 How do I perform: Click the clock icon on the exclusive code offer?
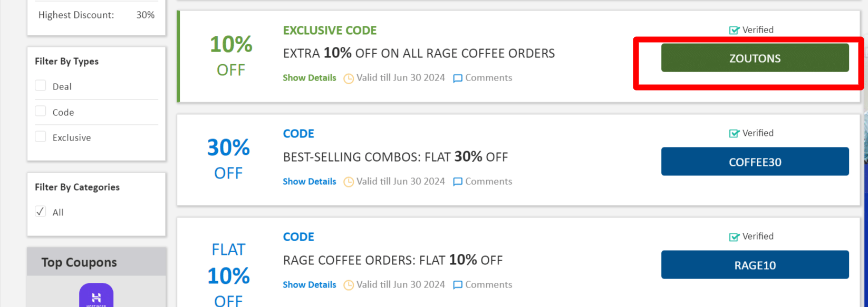[x=349, y=78]
